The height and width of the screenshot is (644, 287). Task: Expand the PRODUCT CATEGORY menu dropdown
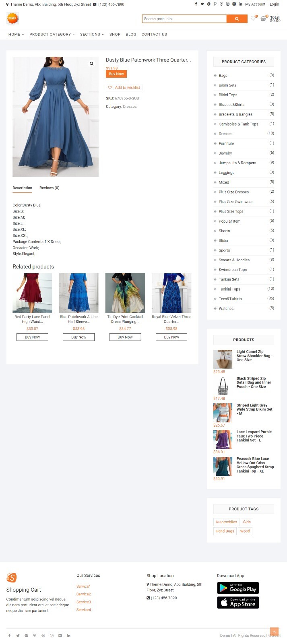[x=52, y=34]
